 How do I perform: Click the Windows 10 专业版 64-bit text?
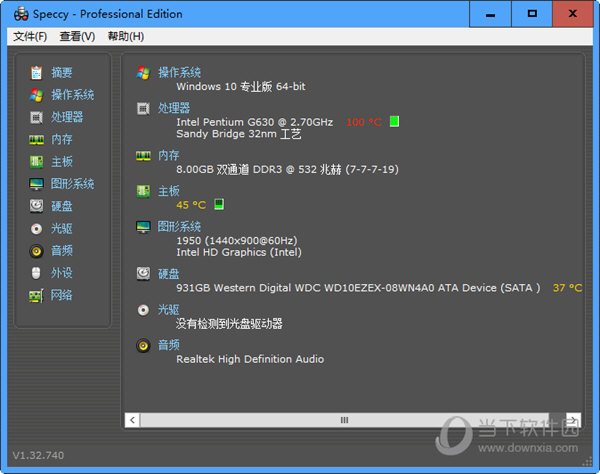tap(241, 86)
